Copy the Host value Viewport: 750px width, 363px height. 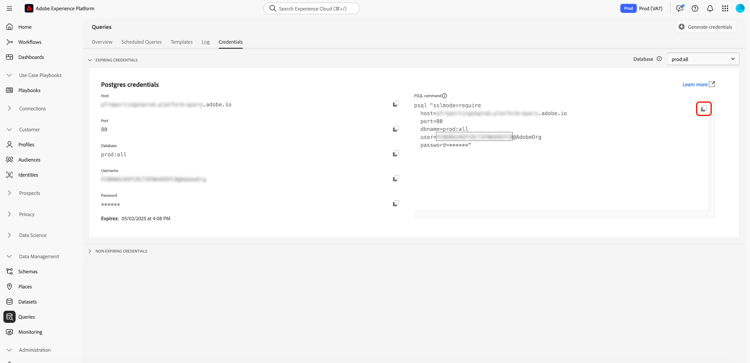coord(396,104)
